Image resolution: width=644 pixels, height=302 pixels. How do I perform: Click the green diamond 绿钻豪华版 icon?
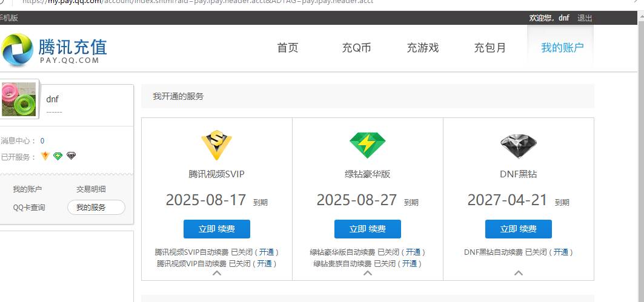pos(368,145)
